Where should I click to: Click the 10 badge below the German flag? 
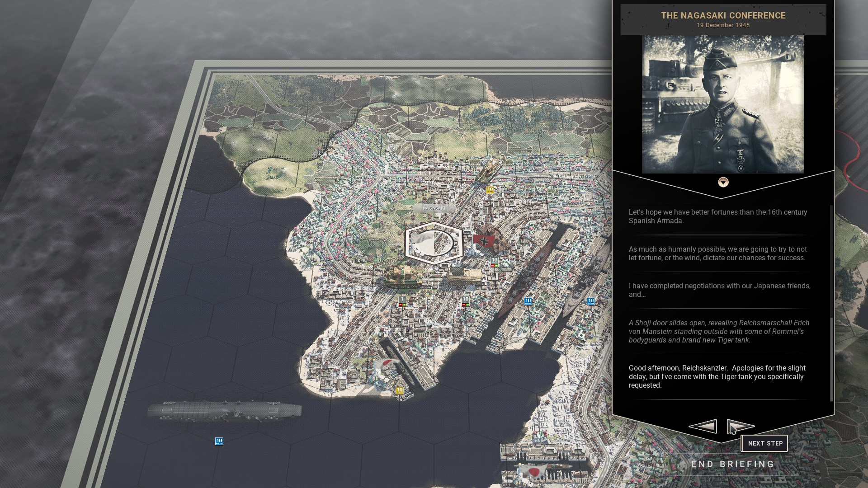pos(495,262)
